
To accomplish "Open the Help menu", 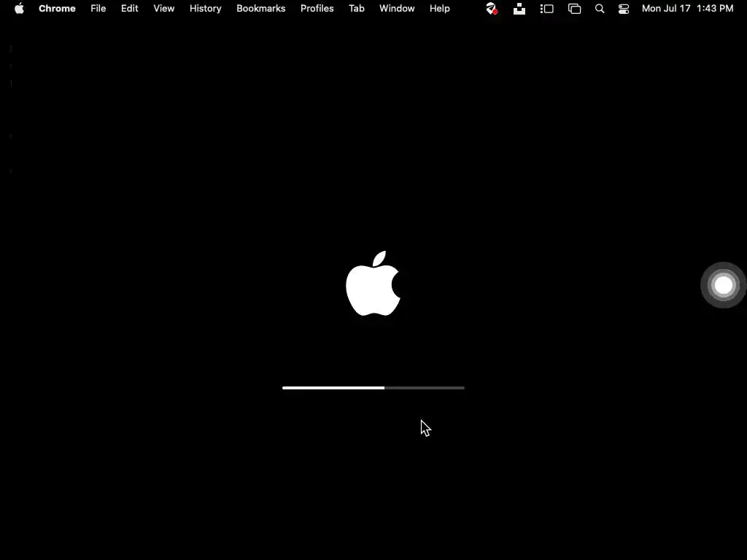I will click(x=440, y=9).
